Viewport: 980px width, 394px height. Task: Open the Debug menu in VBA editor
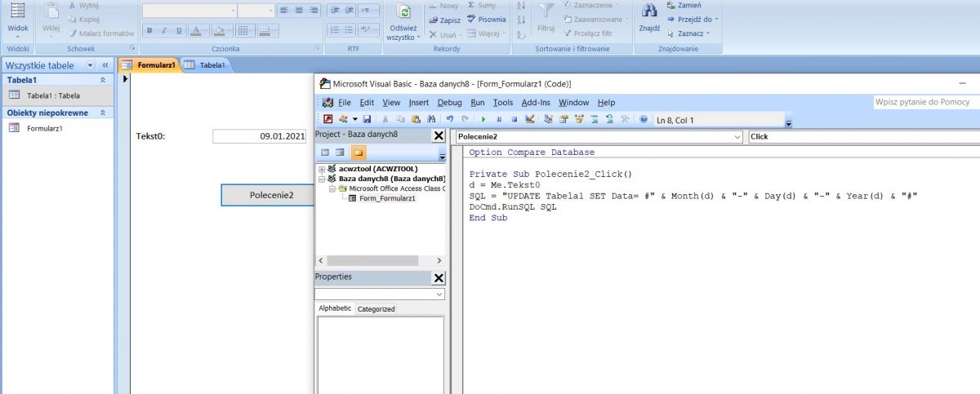pos(449,103)
